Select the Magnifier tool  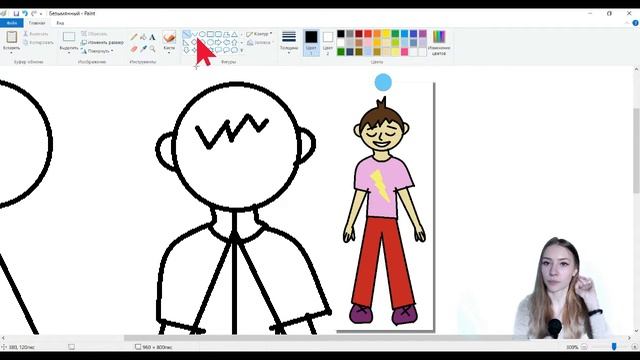tap(152, 49)
